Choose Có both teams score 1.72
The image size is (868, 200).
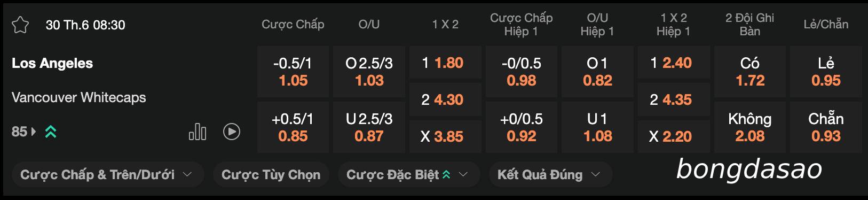750,72
